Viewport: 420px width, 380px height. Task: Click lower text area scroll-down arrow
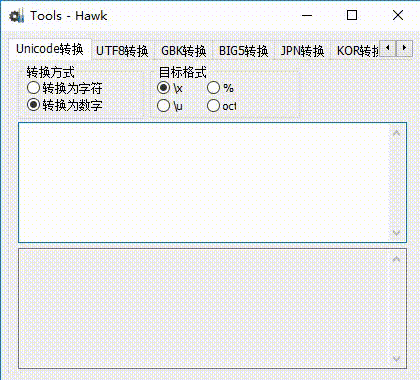[x=397, y=359]
